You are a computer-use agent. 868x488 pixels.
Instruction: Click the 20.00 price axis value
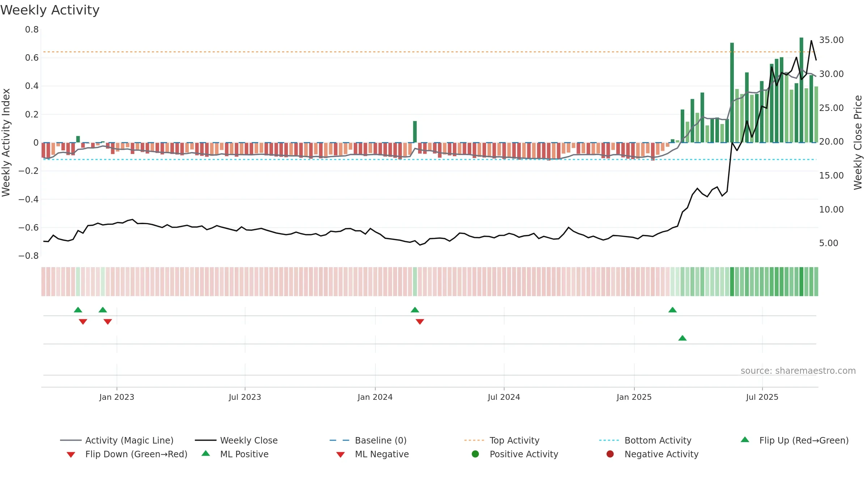coord(831,141)
